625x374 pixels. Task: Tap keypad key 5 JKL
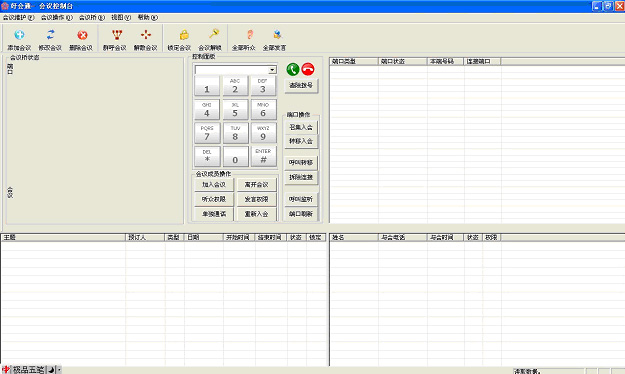point(235,110)
